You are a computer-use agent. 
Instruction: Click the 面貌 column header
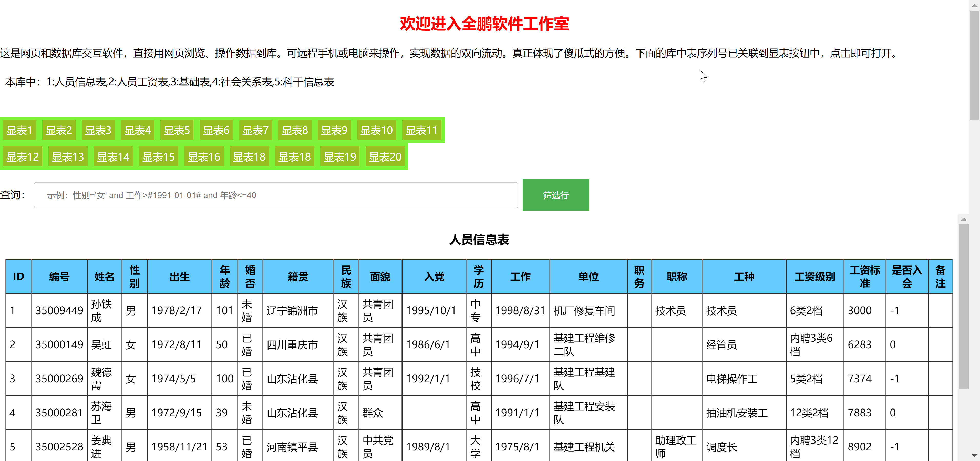[380, 277]
